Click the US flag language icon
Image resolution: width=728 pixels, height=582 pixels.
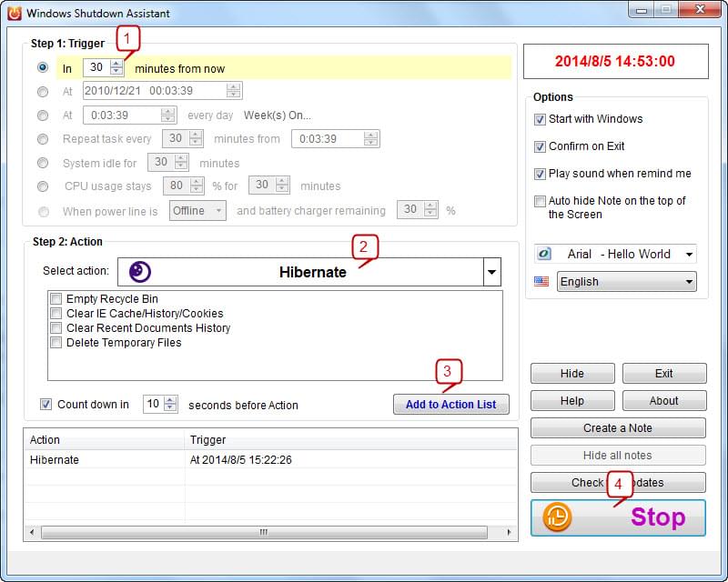pos(541,282)
